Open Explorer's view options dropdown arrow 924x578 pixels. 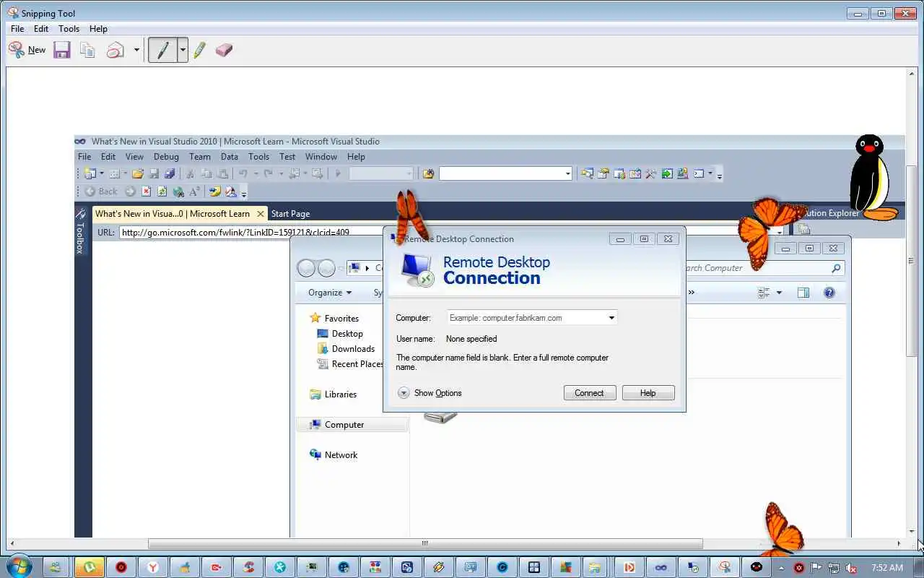point(779,293)
